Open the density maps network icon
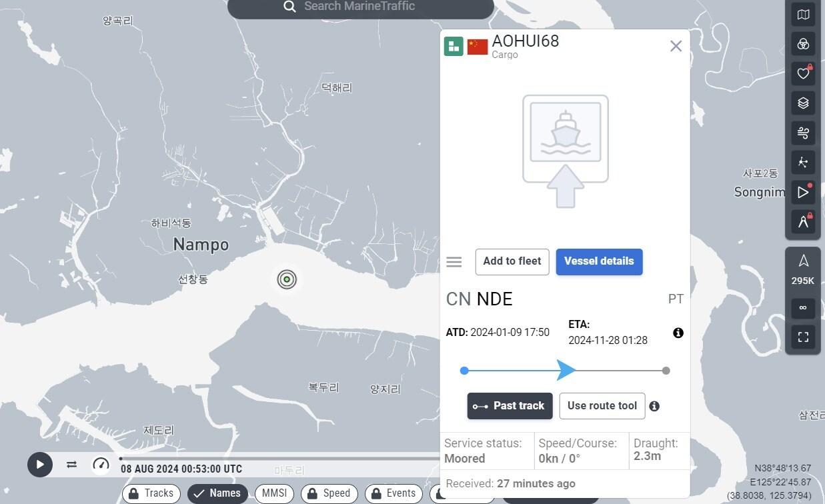 [803, 163]
